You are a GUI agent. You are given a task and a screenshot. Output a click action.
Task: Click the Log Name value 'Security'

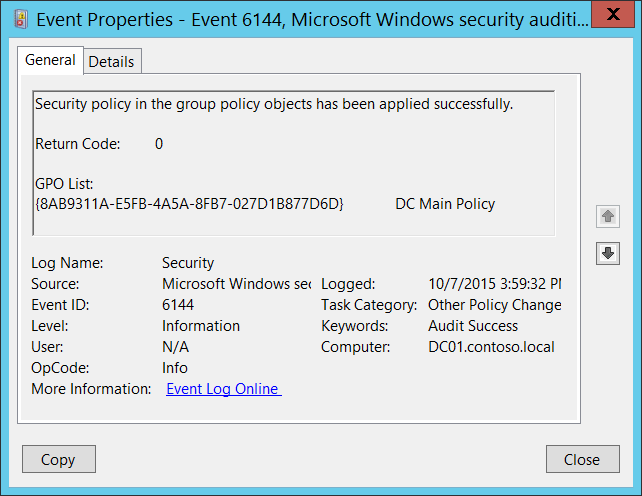188,263
